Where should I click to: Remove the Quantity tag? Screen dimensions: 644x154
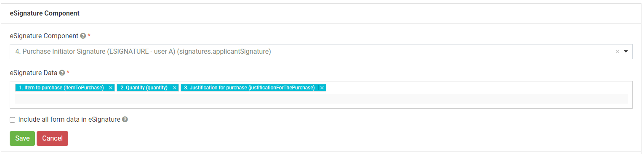pyautogui.click(x=175, y=88)
